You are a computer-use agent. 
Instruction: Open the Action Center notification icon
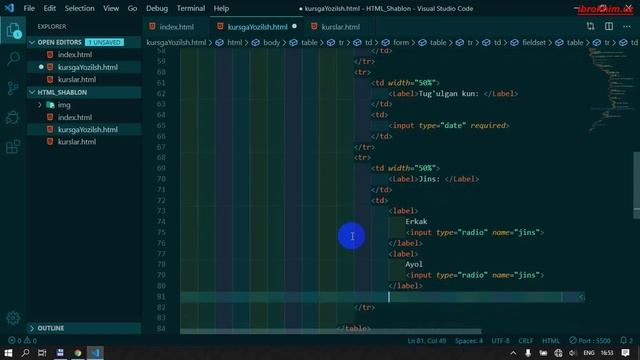(625, 353)
